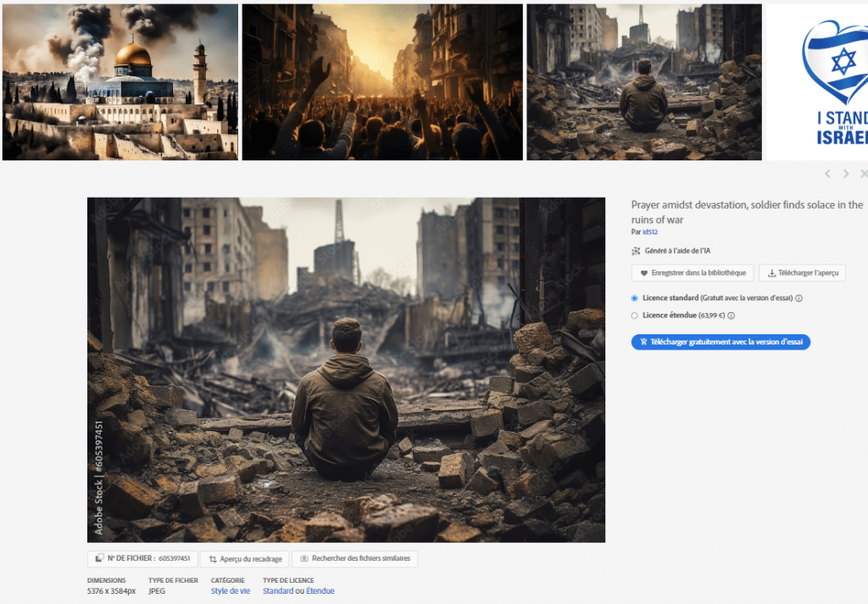
Task: Click the main preview image of ruins
Action: click(x=346, y=370)
